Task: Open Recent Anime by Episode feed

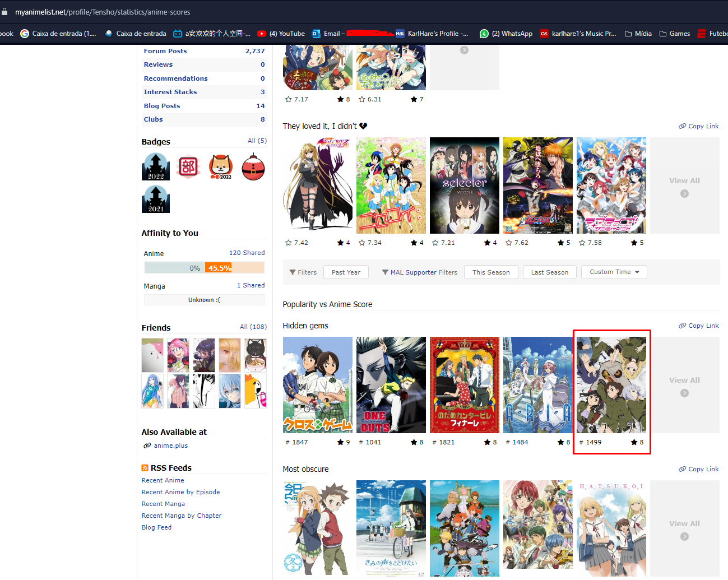Action: pos(180,492)
